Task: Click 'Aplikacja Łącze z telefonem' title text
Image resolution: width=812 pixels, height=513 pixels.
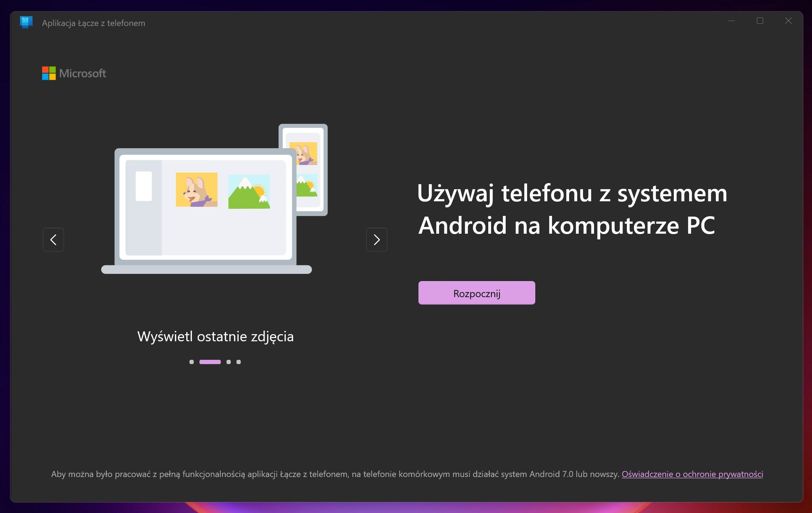Action: [x=94, y=23]
